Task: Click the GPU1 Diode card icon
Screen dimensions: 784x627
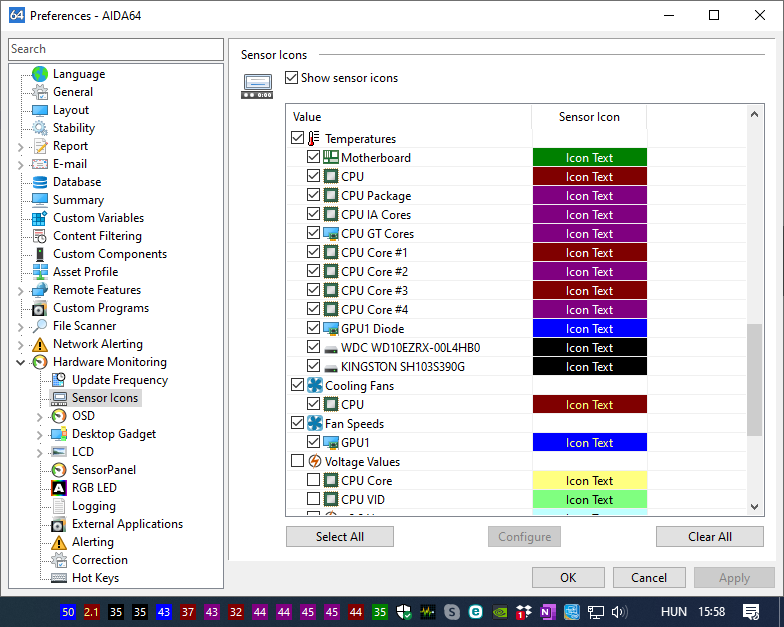Action: [x=330, y=328]
